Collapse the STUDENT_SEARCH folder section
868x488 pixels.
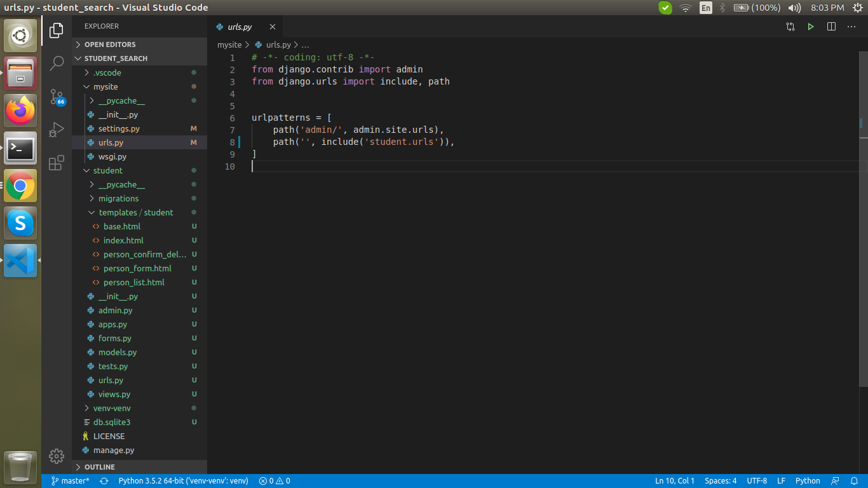139,58
